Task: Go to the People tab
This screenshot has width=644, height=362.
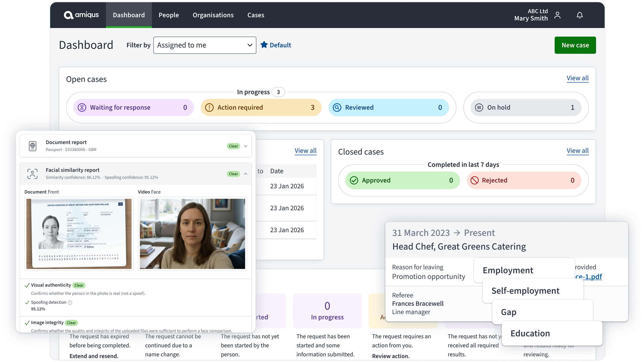Action: tap(169, 15)
